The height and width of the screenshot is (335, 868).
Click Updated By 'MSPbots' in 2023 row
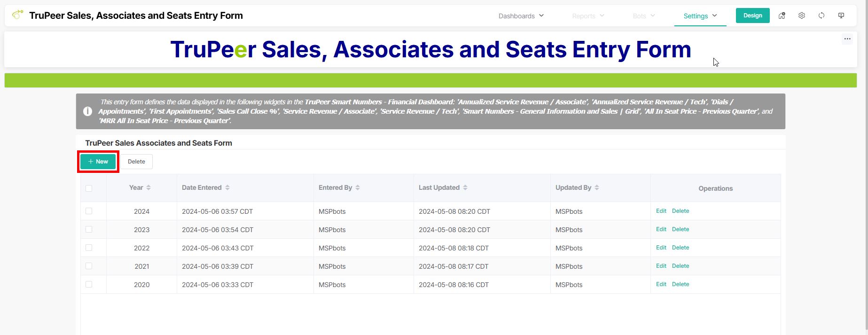tap(569, 230)
